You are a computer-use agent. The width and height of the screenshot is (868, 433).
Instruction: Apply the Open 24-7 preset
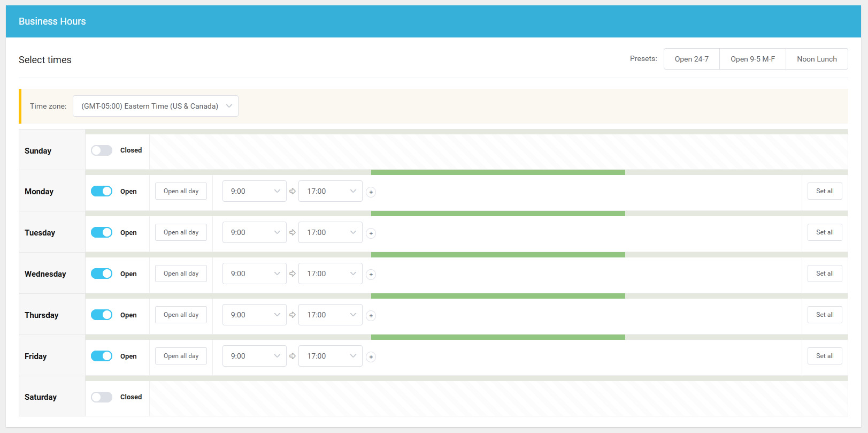[692, 59]
